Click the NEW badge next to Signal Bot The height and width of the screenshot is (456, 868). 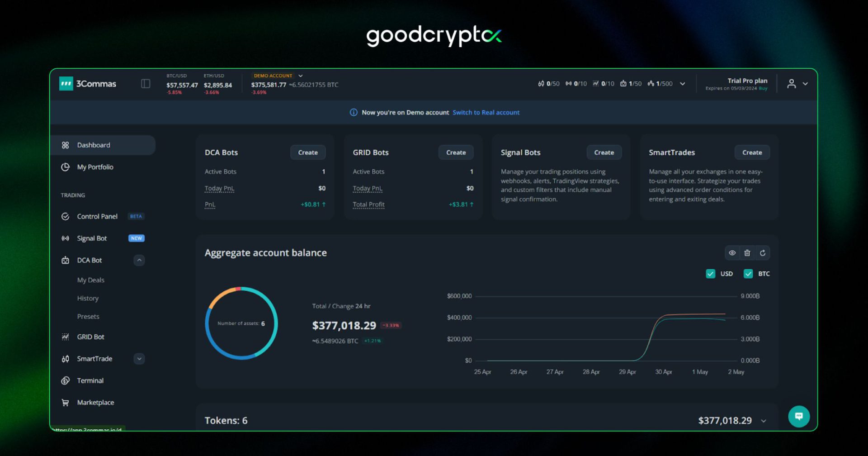(137, 238)
